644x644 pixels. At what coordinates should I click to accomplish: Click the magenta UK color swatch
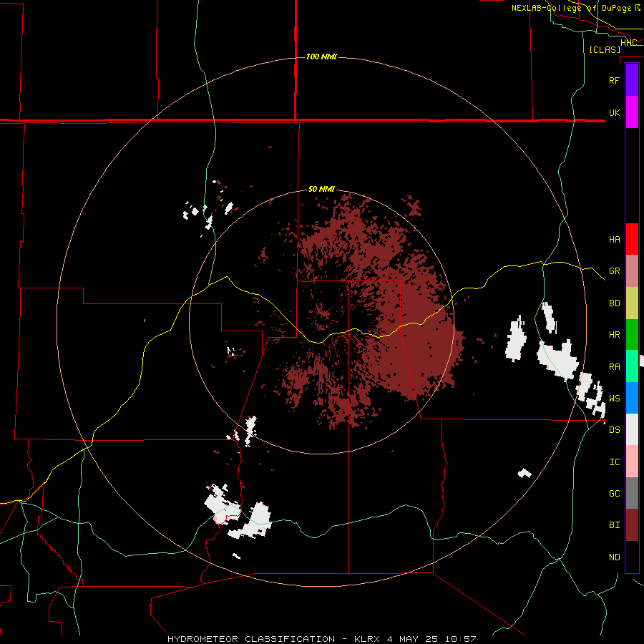[x=632, y=112]
